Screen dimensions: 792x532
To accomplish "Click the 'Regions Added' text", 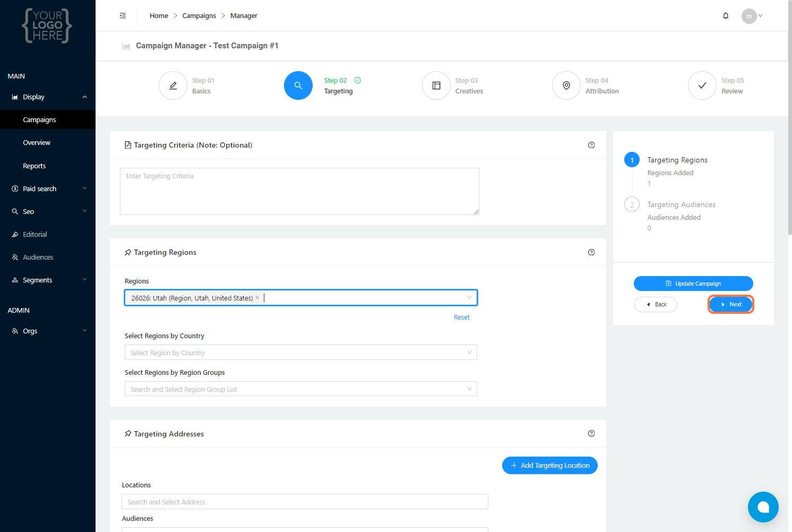I will [670, 173].
